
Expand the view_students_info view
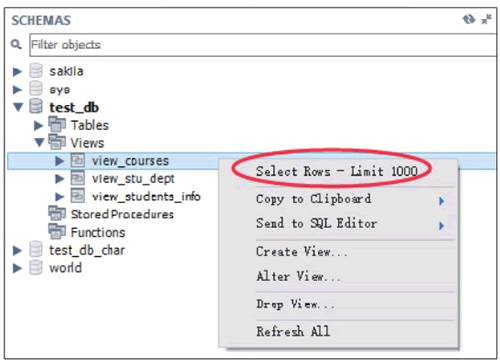point(60,197)
